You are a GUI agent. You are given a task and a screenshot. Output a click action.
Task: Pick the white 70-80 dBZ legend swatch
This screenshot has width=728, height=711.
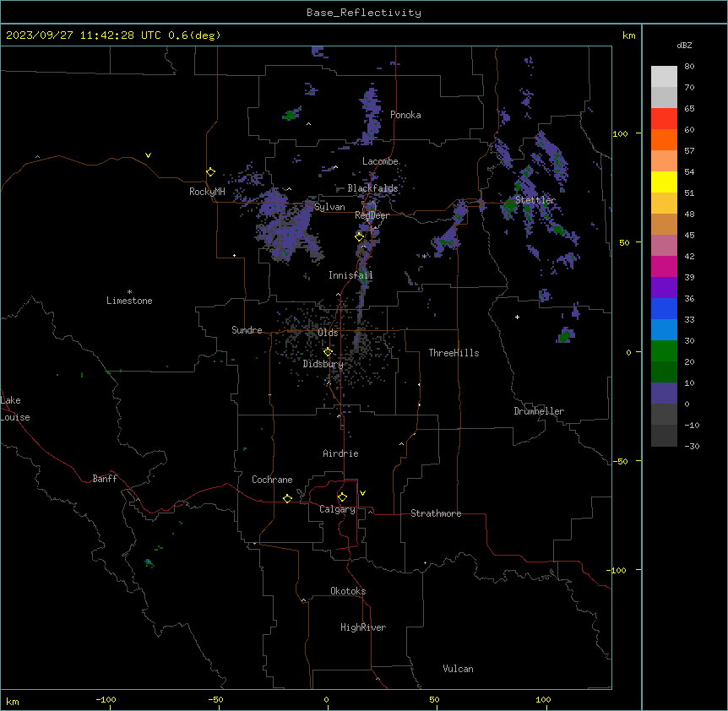coord(664,77)
